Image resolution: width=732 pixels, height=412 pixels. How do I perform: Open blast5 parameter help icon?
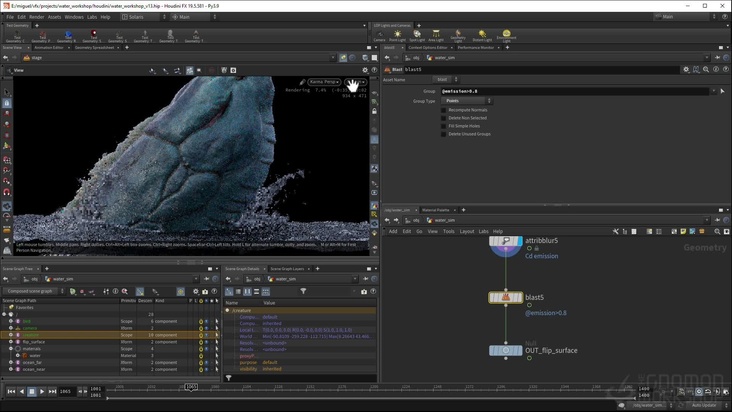coord(725,70)
